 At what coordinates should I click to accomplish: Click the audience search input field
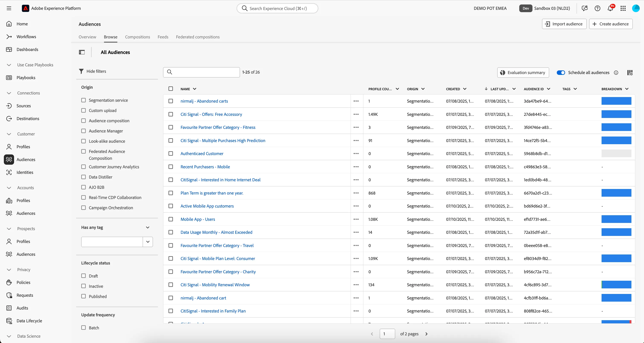point(202,72)
